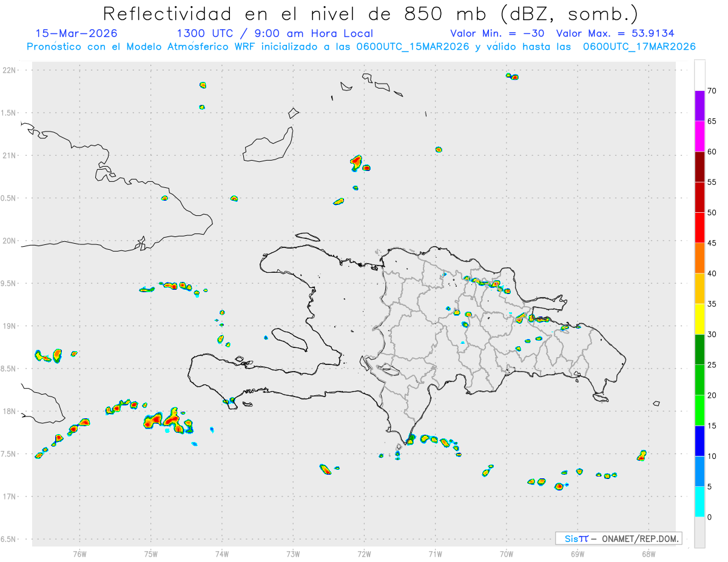Click the longitude axis label "70W"
This screenshot has height=562, width=728.
507,554
